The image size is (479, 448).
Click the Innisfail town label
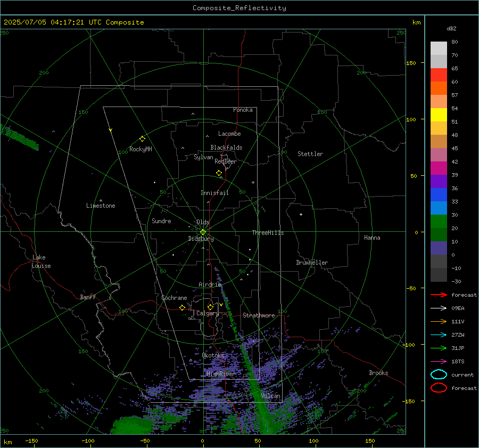214,193
